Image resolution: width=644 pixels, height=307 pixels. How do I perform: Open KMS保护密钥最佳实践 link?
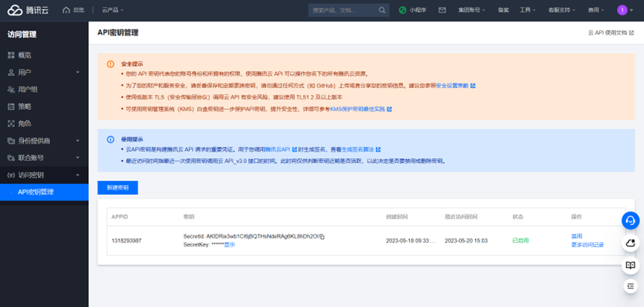(x=361, y=109)
